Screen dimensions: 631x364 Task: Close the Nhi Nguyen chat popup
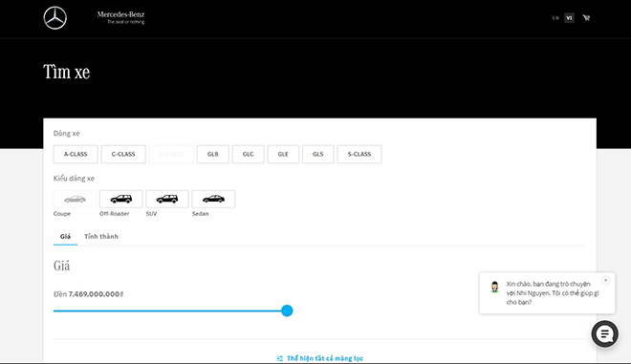tap(605, 280)
